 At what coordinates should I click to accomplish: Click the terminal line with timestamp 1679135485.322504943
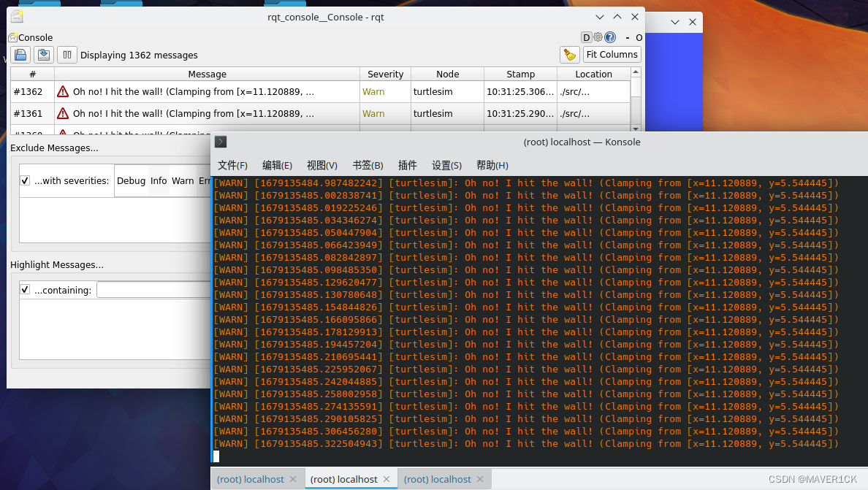(526, 443)
